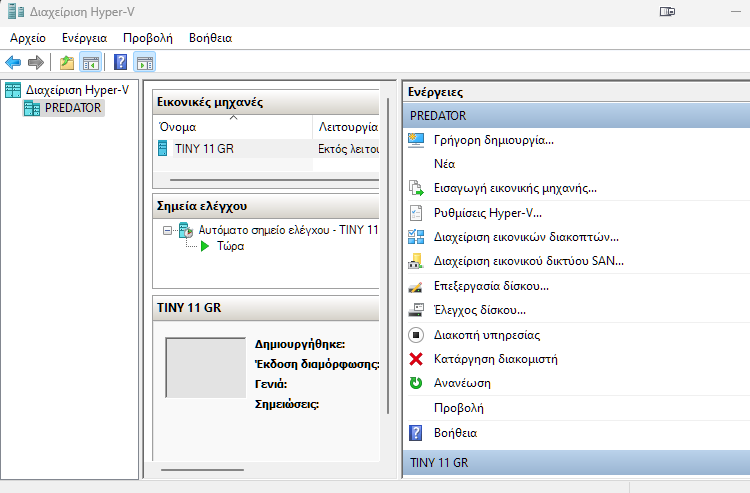Click the Επεξεργασία δίσκου pencil icon
Screen dimensions: 750x493
coord(416,286)
